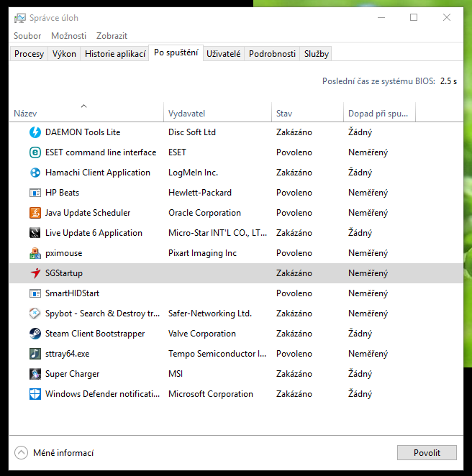
Task: Click the LogMeIn Inc. publisher cell
Action: (193, 173)
